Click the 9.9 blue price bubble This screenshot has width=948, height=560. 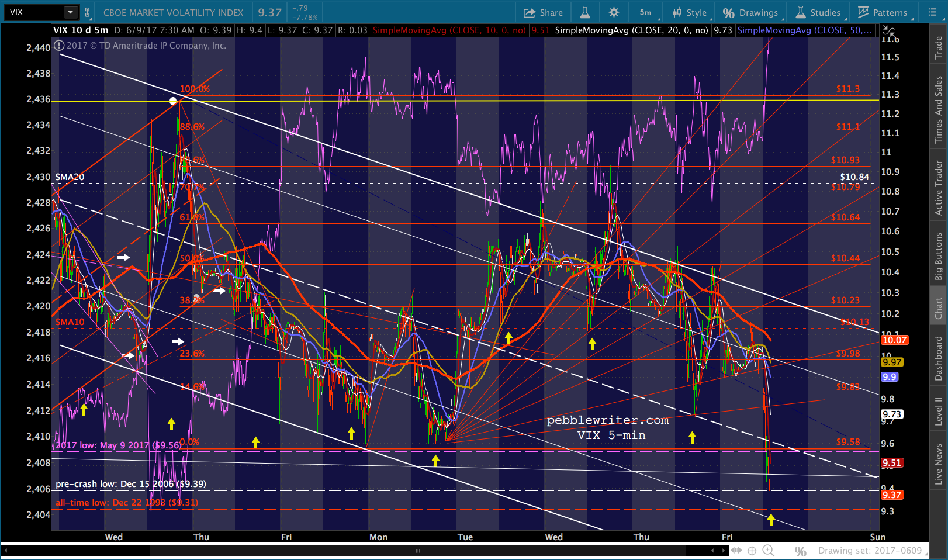coord(890,377)
